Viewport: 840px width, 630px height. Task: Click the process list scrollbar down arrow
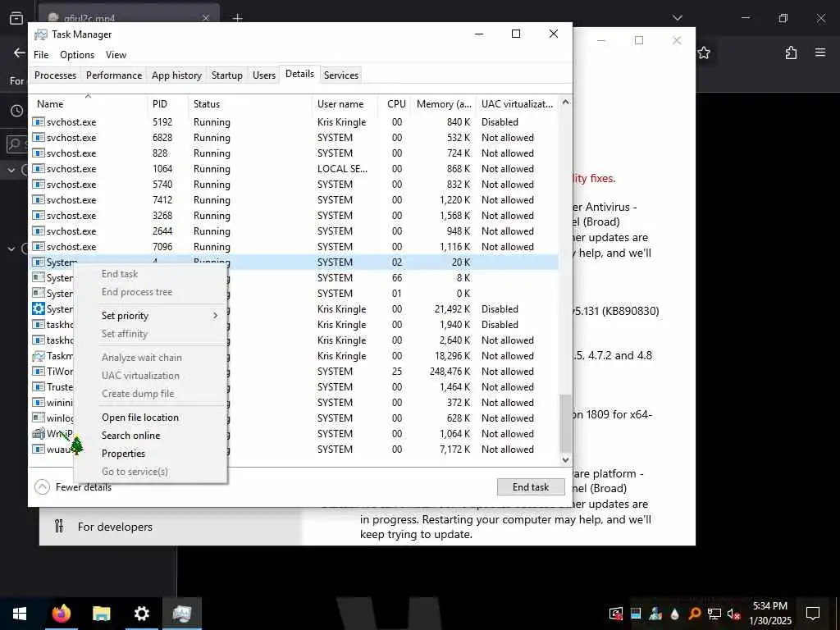click(x=566, y=459)
